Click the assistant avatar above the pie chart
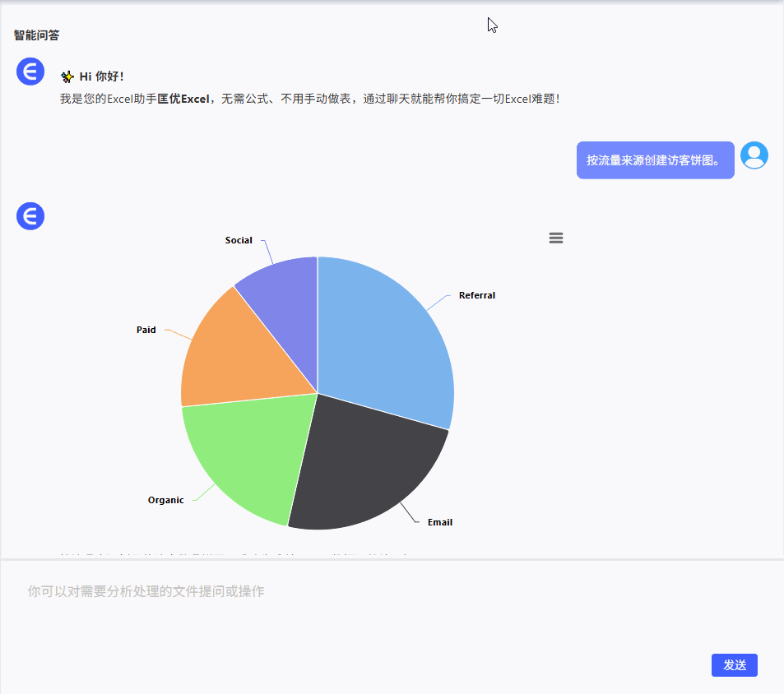Viewport: 784px width, 694px height. (x=30, y=216)
